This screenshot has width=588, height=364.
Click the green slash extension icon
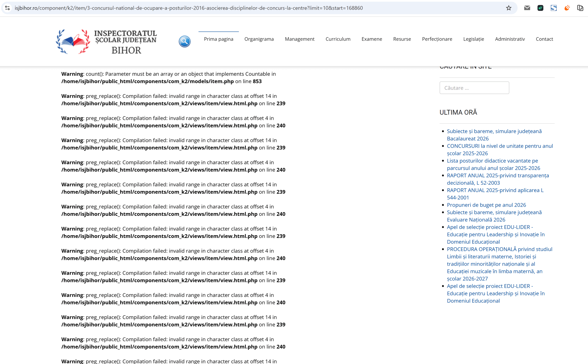(x=540, y=8)
